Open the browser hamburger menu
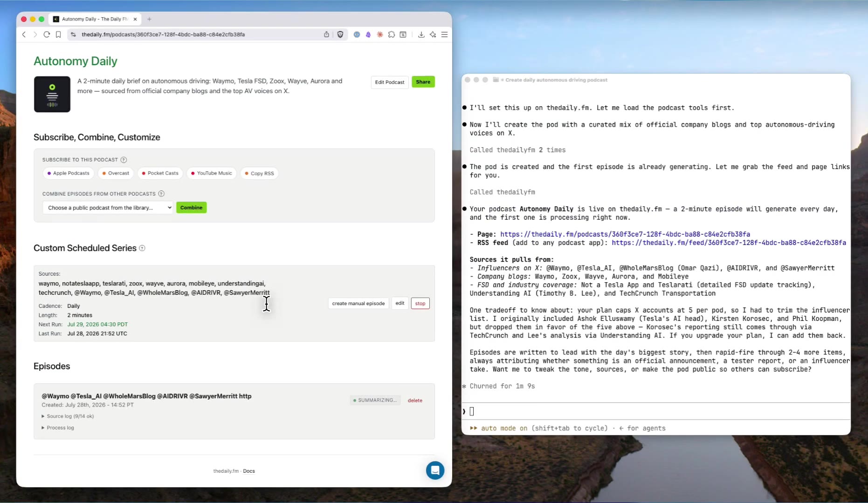Image resolution: width=868 pixels, height=503 pixels. [x=445, y=34]
